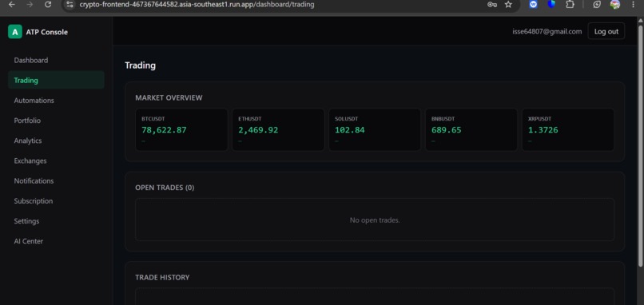The width and height of the screenshot is (644, 305).
Task: Click the browser back arrow
Action: (12, 5)
